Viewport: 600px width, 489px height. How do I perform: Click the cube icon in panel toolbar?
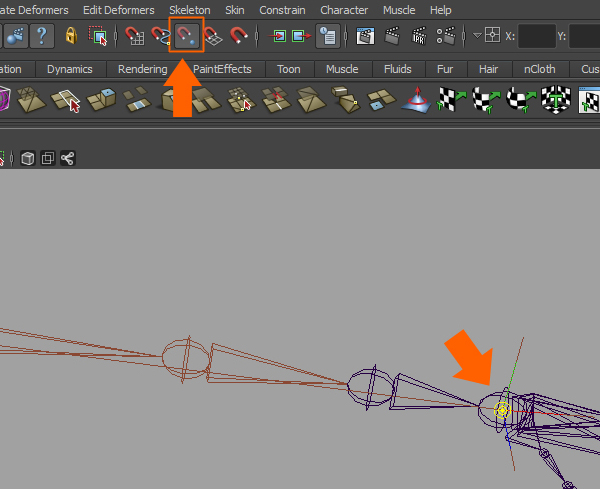tap(28, 158)
